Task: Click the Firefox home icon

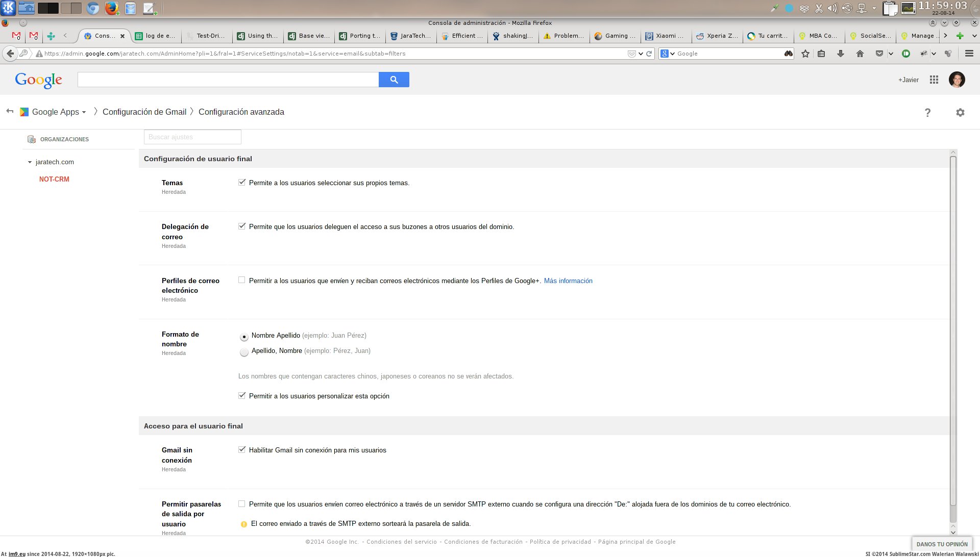Action: [x=860, y=54]
